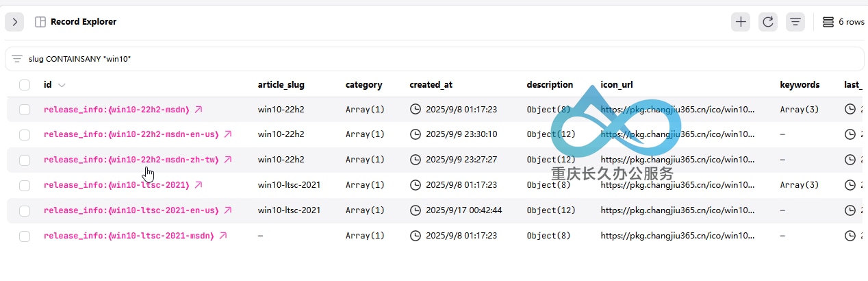Viewport: 868px width, 281px height.
Task: Select created_at value 2025/9/17 00:42:44
Action: [x=464, y=211]
